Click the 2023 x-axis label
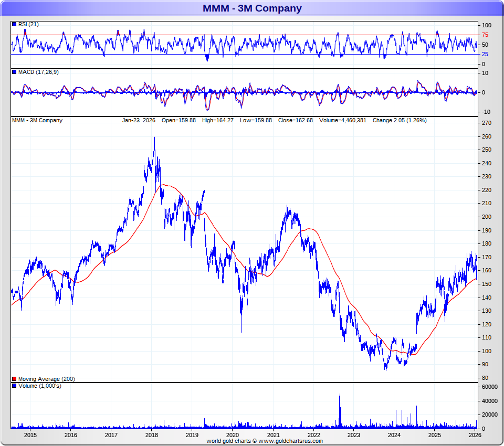This screenshot has width=504, height=446. tap(354, 435)
